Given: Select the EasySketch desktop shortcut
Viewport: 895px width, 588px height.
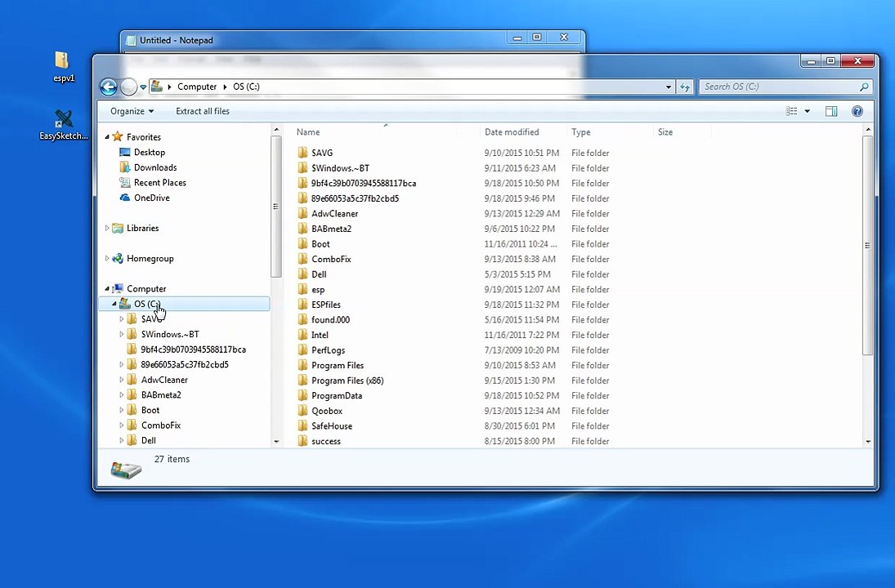Looking at the screenshot, I should pyautogui.click(x=64, y=125).
